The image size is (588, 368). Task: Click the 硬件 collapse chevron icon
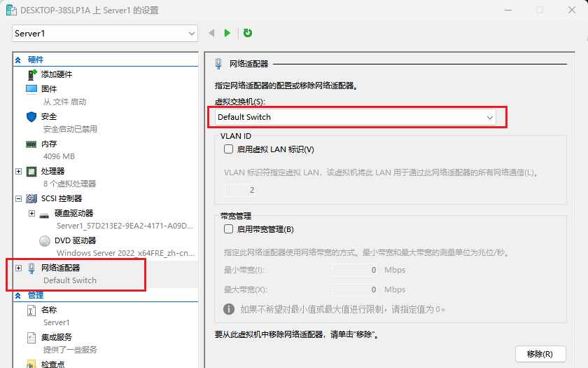[18, 60]
